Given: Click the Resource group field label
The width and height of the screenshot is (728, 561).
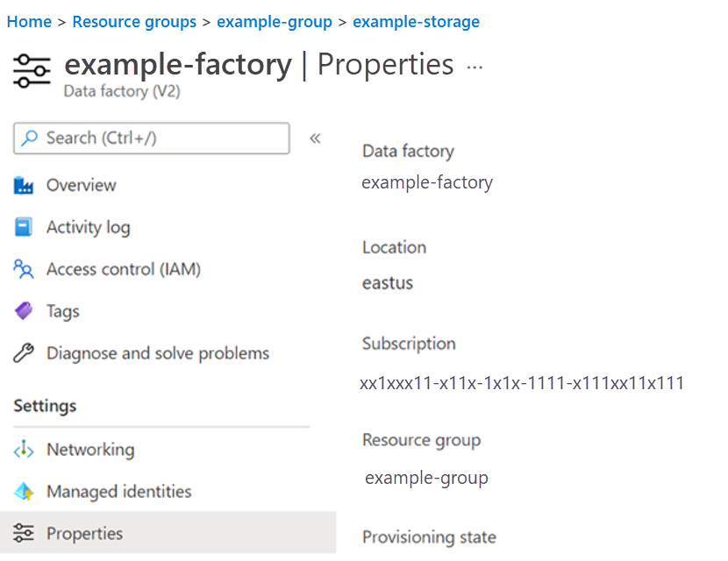Looking at the screenshot, I should 421,440.
